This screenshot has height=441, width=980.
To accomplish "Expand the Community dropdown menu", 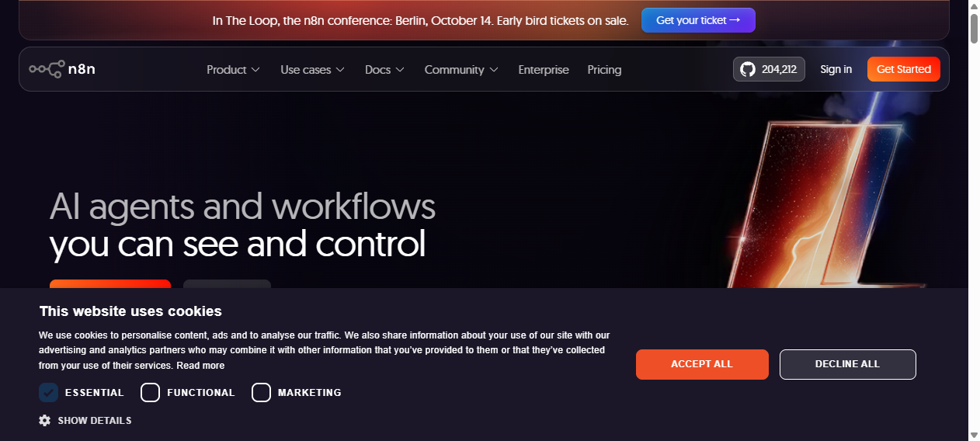I will coord(461,70).
